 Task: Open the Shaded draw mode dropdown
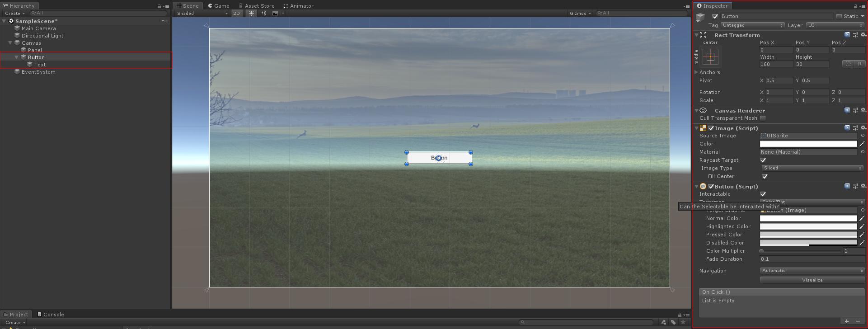click(x=202, y=13)
